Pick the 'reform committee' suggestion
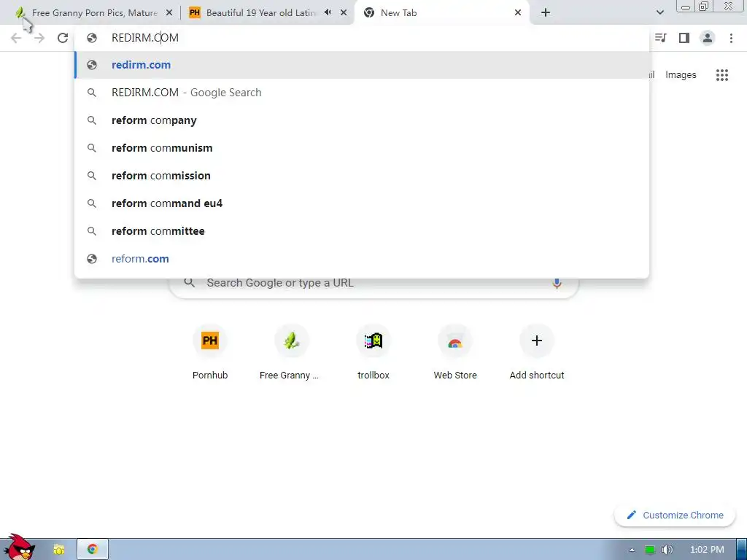Image resolution: width=747 pixels, height=560 pixels. click(x=362, y=231)
